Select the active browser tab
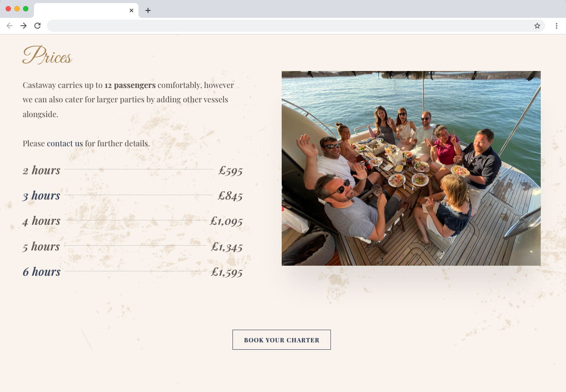Screen dimensions: 566x392 [x=83, y=10]
